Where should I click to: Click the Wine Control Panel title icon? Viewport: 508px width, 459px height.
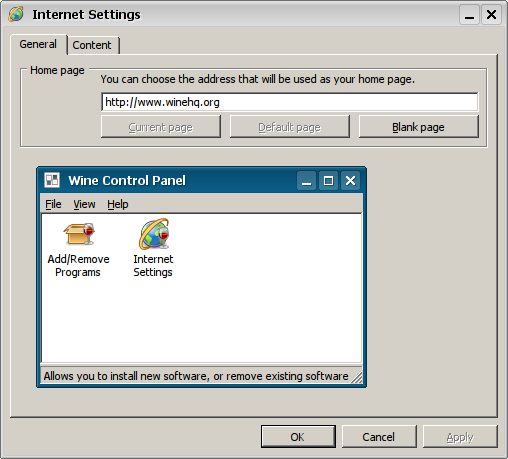(x=52, y=180)
